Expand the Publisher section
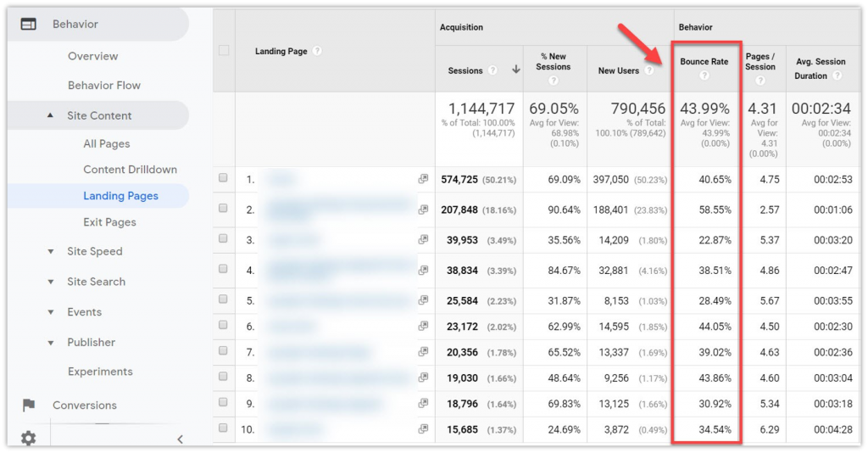This screenshot has width=868, height=453. pos(50,343)
